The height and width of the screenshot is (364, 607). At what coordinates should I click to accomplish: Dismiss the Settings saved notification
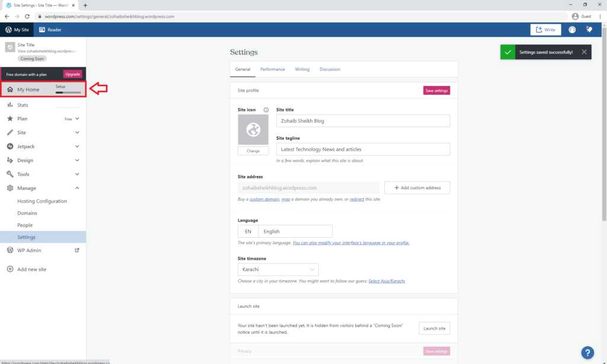coord(584,52)
